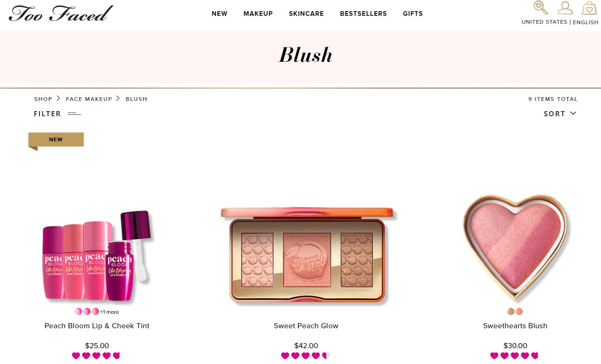Click '+1 more' shades under Peach Bloom

click(x=109, y=312)
